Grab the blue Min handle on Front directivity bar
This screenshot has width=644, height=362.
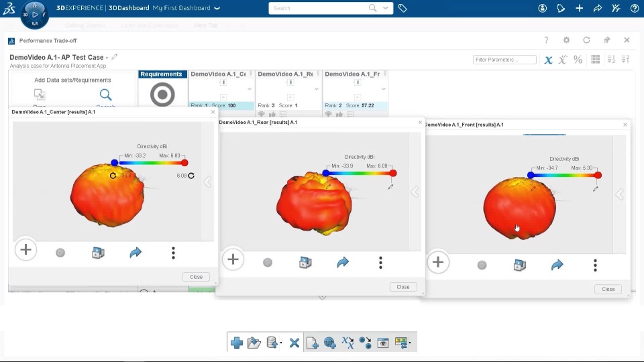point(531,175)
